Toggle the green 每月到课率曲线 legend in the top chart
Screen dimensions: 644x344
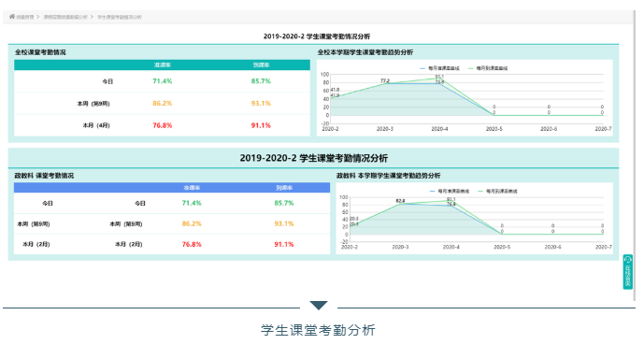coord(488,68)
